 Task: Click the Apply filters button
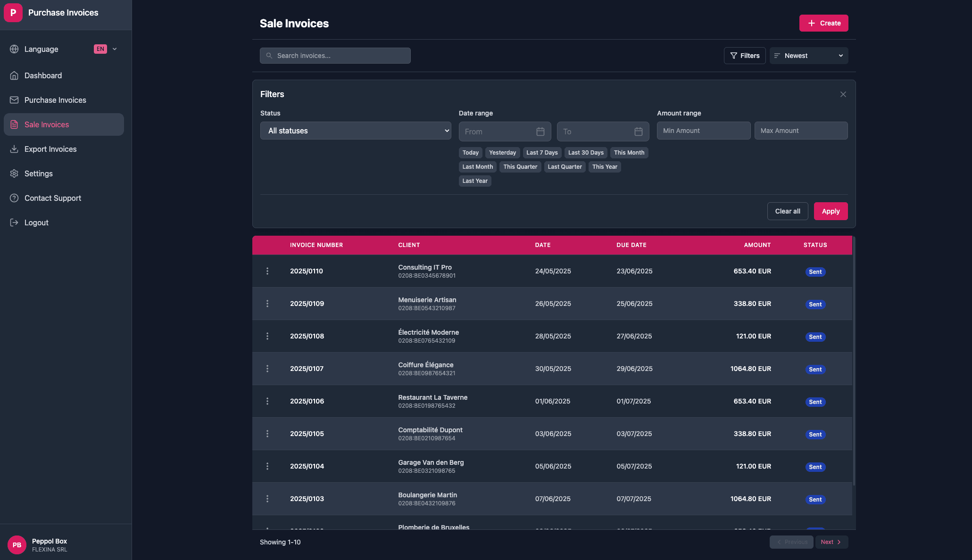tap(831, 211)
